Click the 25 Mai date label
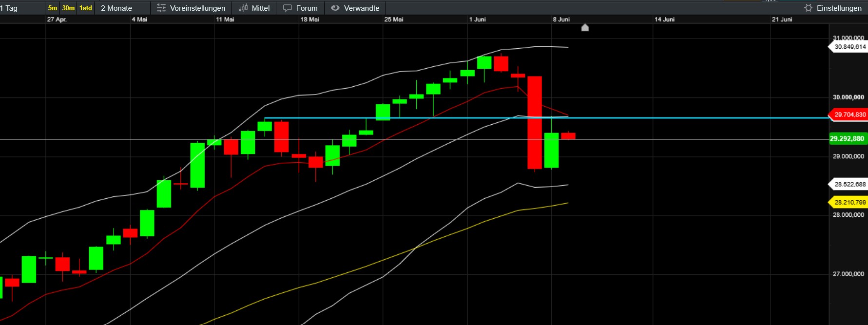This screenshot has height=325, width=868. coord(394,19)
